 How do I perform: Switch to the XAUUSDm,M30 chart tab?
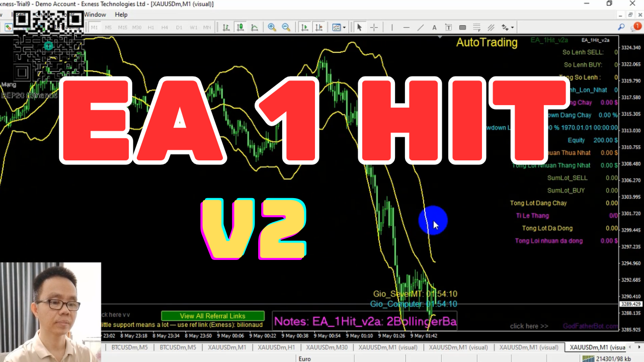(327, 347)
